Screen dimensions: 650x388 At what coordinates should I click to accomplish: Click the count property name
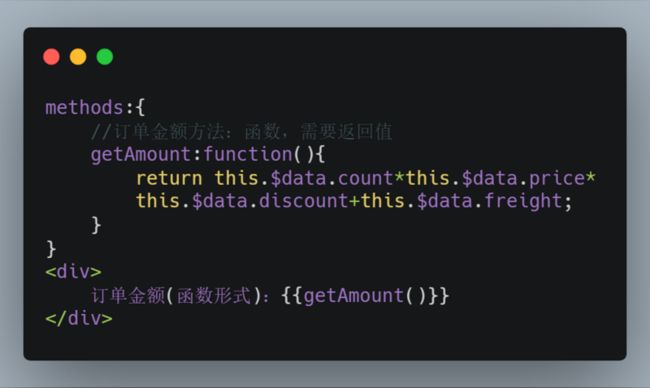pos(365,179)
